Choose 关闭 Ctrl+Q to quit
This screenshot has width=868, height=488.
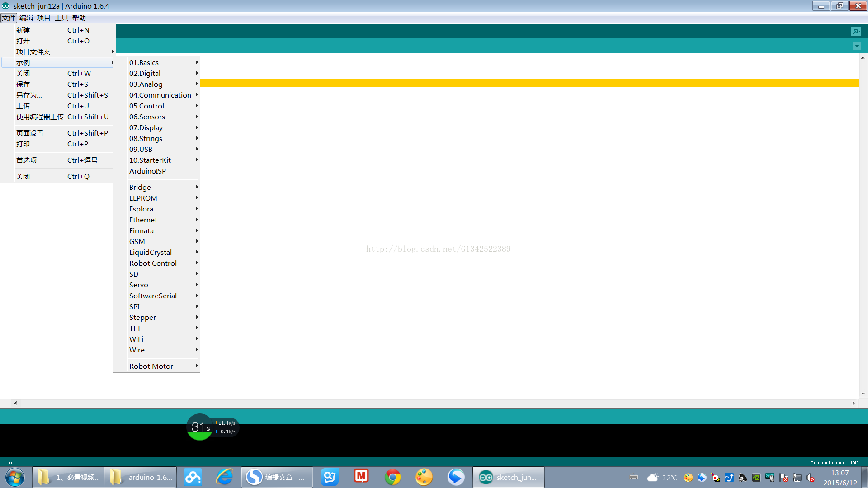click(x=57, y=176)
